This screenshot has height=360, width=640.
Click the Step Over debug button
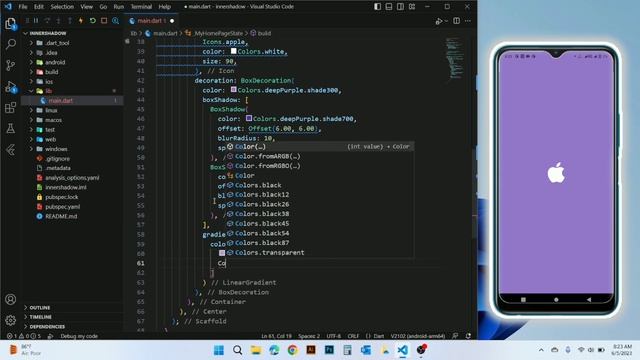(47, 20)
